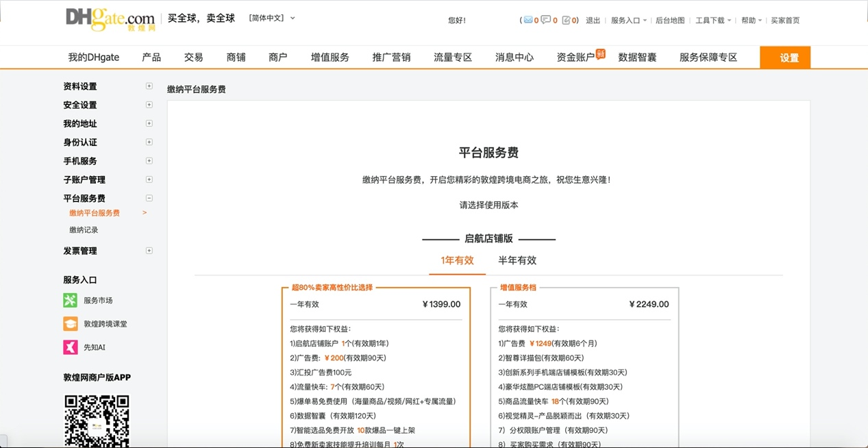Click 广告费 ¥1249 benefit line
The height and width of the screenshot is (448, 868).
point(547,344)
